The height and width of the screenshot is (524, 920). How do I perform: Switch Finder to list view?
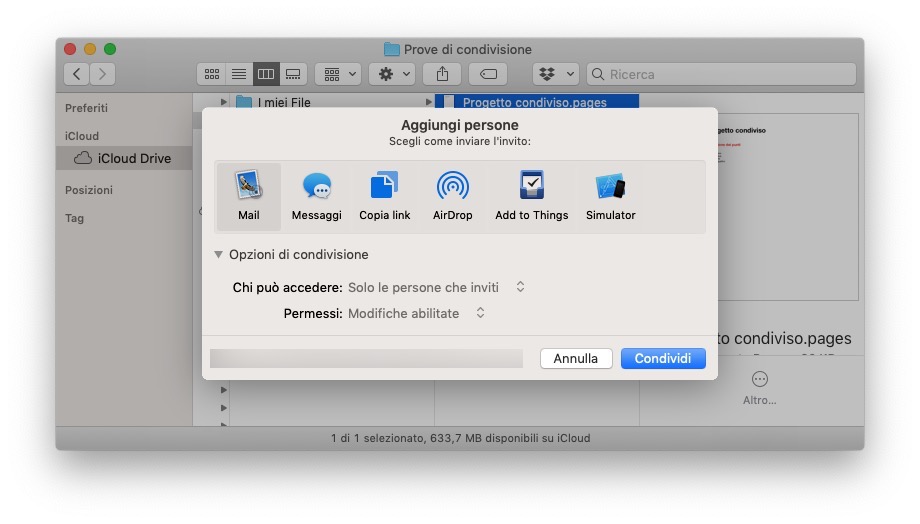239,74
